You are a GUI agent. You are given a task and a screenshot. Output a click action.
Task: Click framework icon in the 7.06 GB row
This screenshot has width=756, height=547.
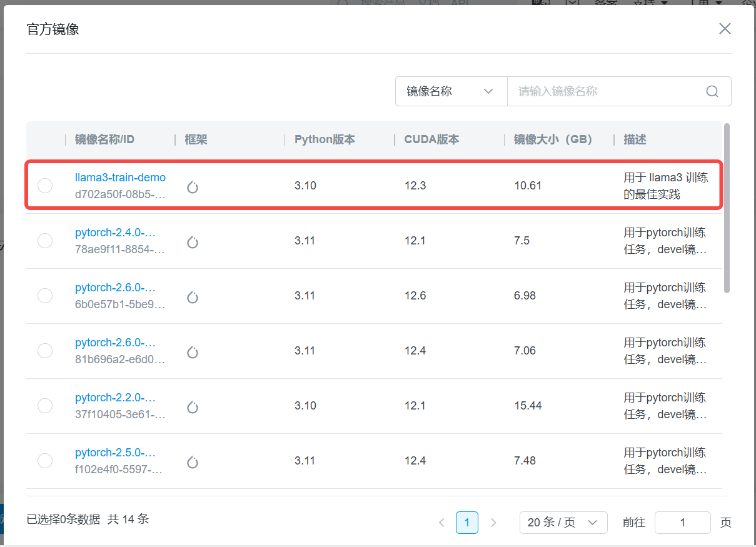(x=193, y=352)
